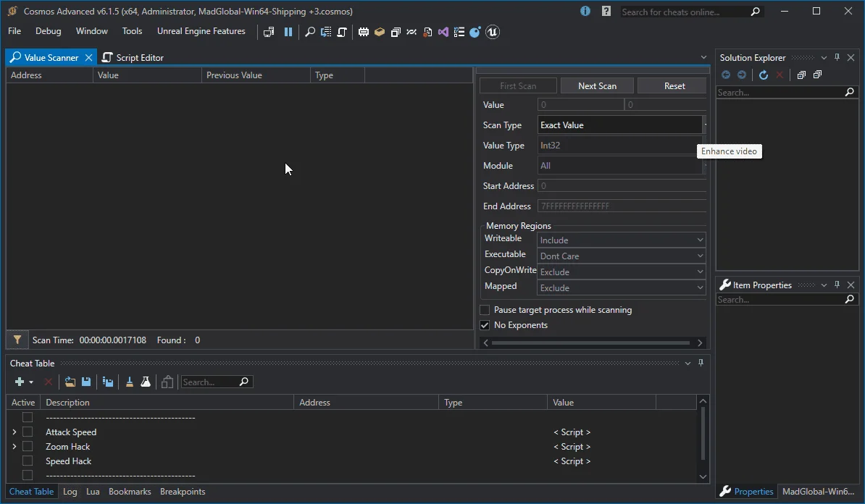
Task: Open the Solution Explorer panel options chevron
Action: [824, 57]
